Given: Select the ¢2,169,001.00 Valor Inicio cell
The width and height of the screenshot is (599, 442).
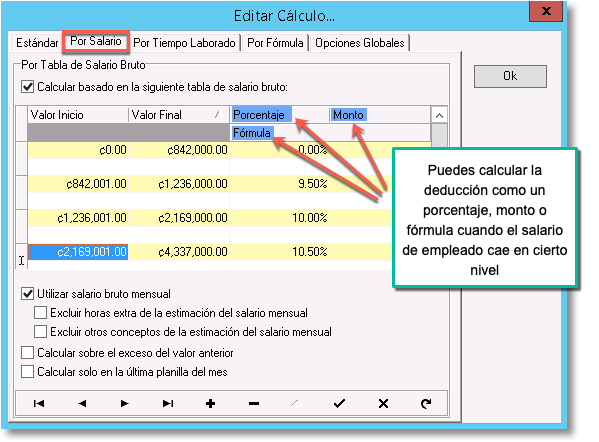Looking at the screenshot, I should (78, 252).
